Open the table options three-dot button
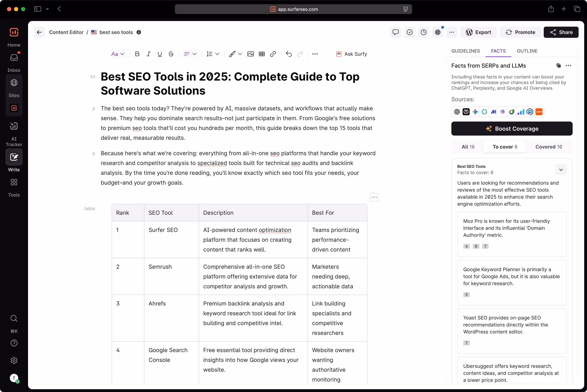The image size is (587, 392). [x=374, y=197]
